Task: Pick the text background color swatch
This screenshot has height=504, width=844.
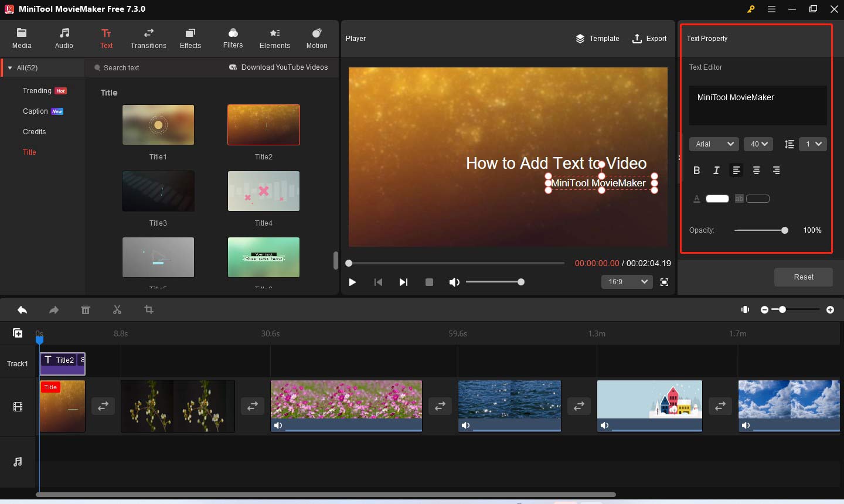Action: click(757, 199)
